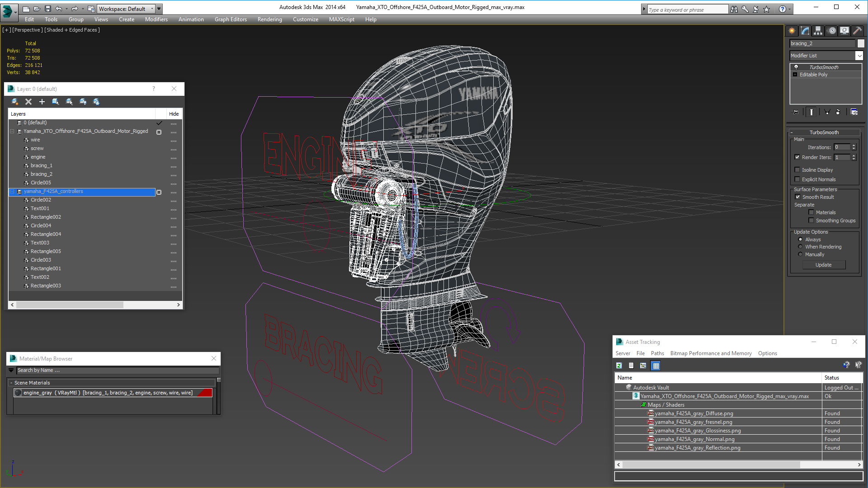Click the Search by Name field in Material Browser
868x488 pixels.
click(118, 370)
